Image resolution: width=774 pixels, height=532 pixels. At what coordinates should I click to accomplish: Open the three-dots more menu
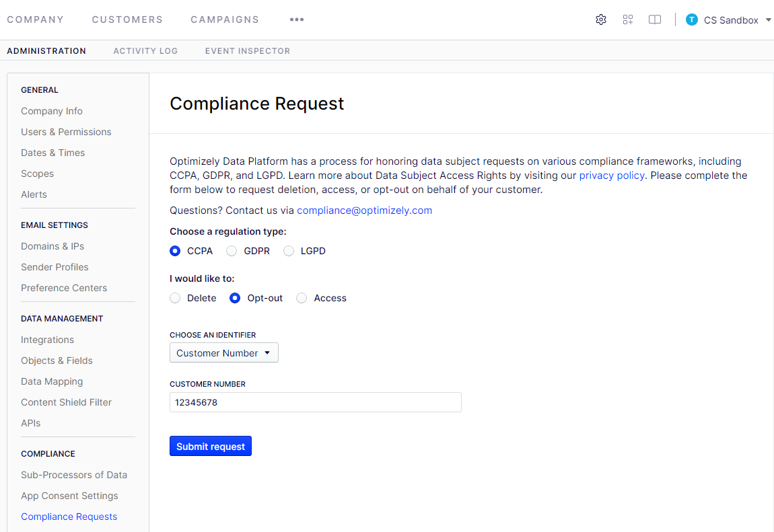click(x=297, y=20)
